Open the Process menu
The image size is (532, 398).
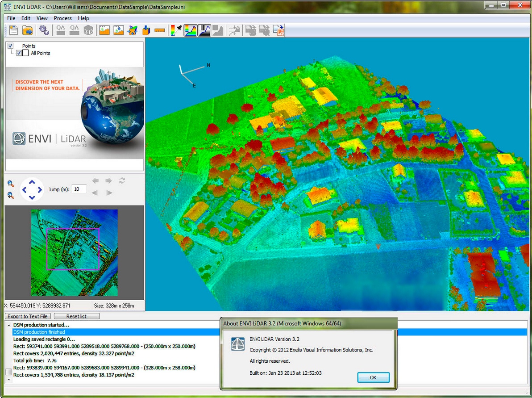pos(63,18)
